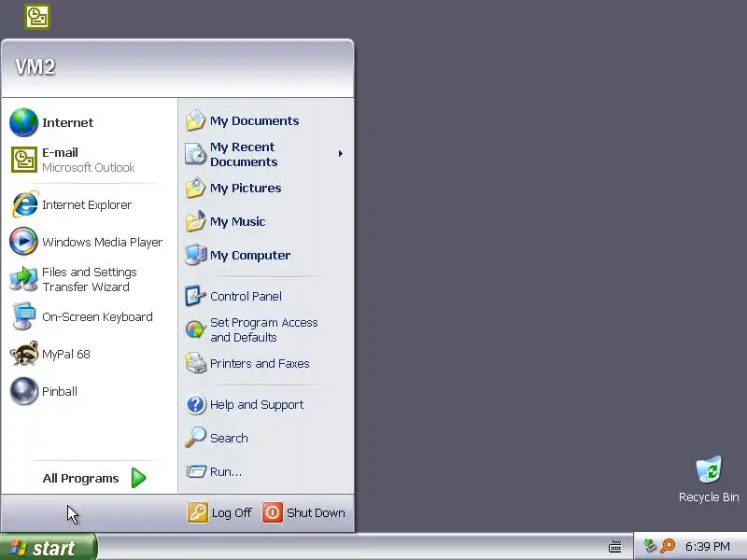The width and height of the screenshot is (747, 560).
Task: Launch E-mail Microsoft Outlook entry
Action: (x=89, y=160)
